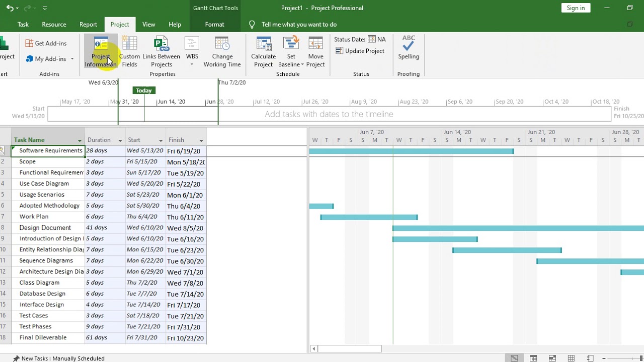Toggle New Tasks Manually Scheduled in status bar
Image resolution: width=644 pixels, height=362 pixels.
(x=58, y=358)
